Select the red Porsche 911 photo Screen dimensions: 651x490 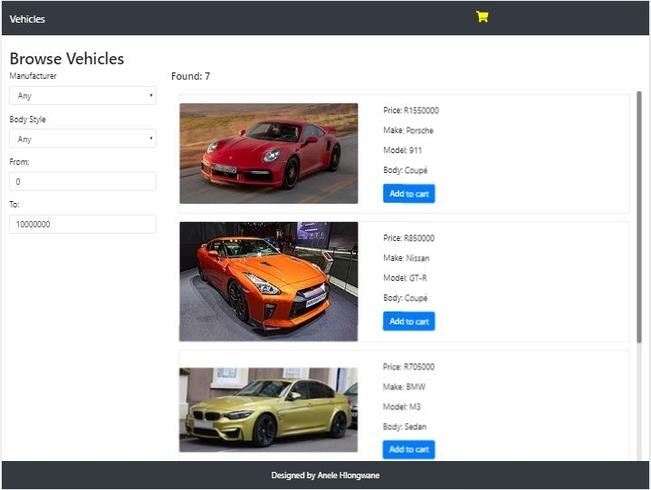tap(269, 153)
